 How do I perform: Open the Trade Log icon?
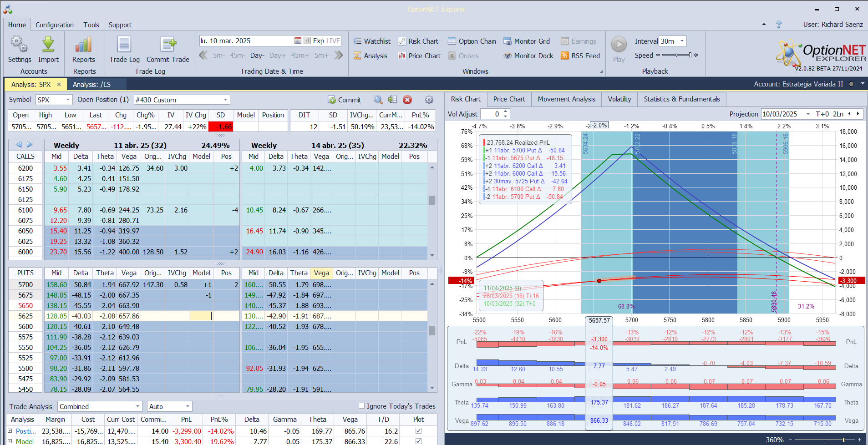[x=124, y=45]
